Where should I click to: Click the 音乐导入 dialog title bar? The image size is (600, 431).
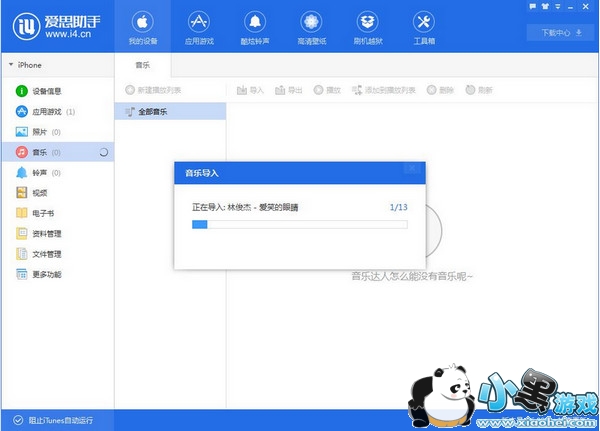coord(300,173)
